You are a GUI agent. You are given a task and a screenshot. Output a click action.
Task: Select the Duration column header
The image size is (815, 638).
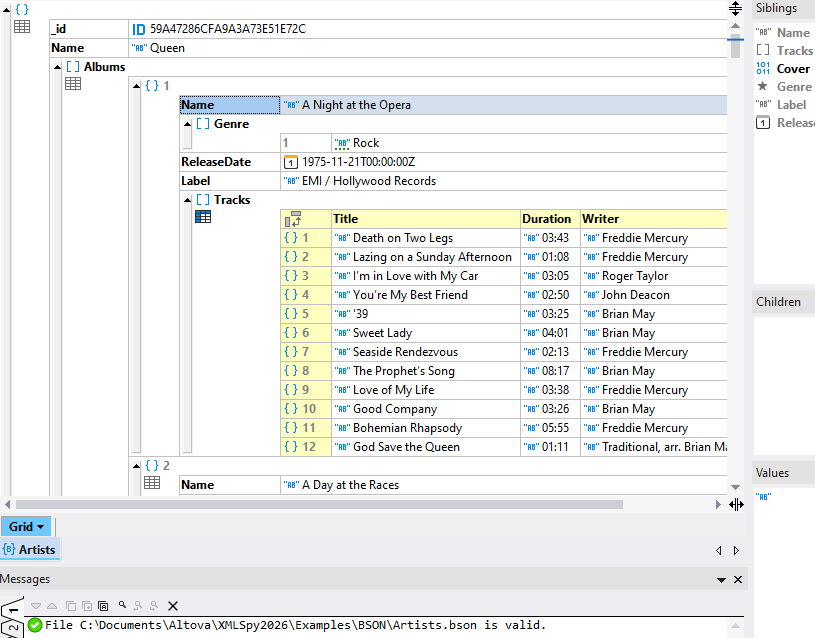(547, 219)
